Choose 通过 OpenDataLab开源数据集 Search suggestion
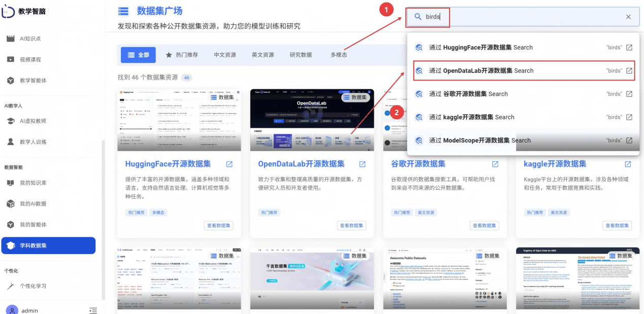This screenshot has width=644, height=314. pos(523,71)
